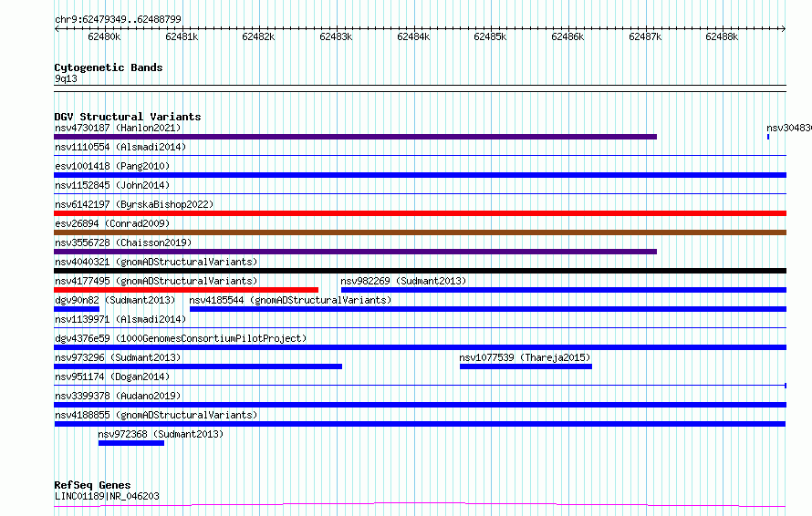This screenshot has height=516, width=812.
Task: Open the nsv4185544 gnomAD variant label
Action: [x=290, y=300]
